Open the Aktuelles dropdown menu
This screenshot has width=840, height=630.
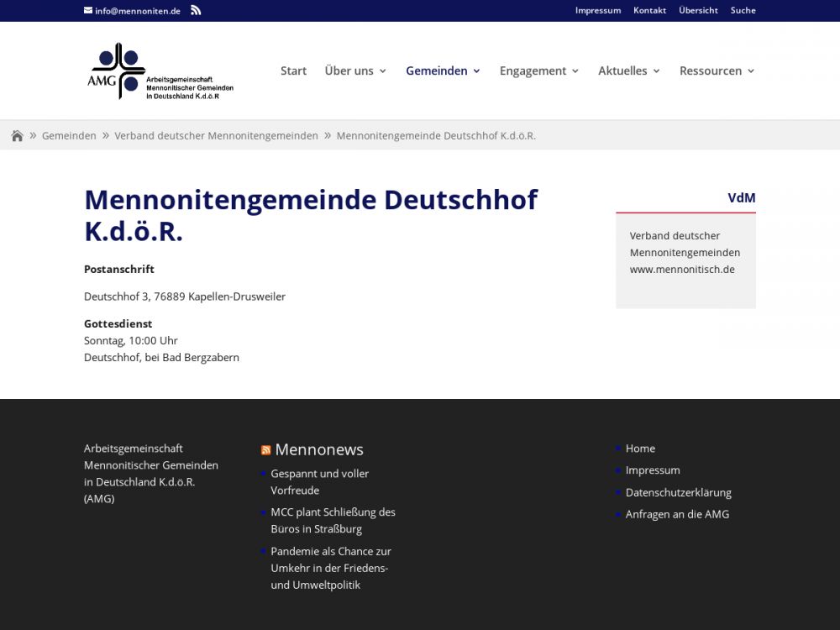pos(629,71)
